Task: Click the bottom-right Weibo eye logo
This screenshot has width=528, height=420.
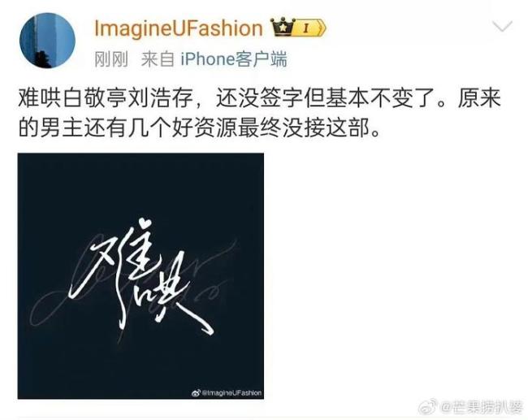Action: pyautogui.click(x=429, y=407)
